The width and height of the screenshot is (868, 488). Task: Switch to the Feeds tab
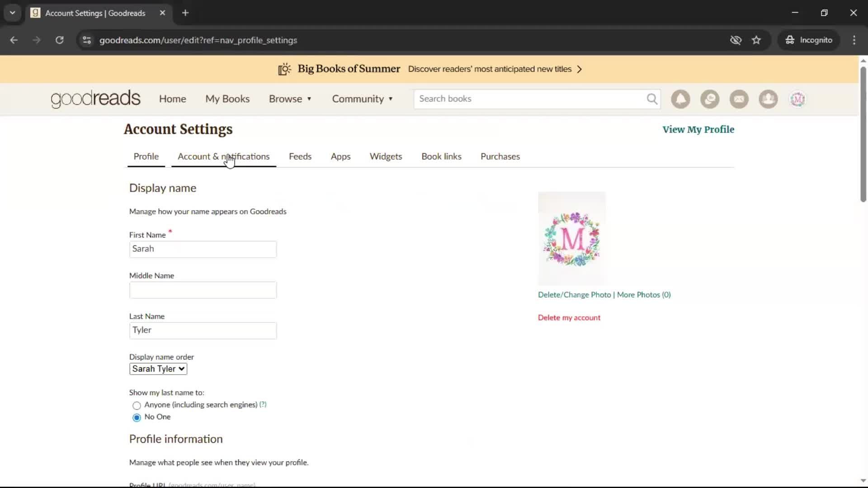[x=300, y=156]
